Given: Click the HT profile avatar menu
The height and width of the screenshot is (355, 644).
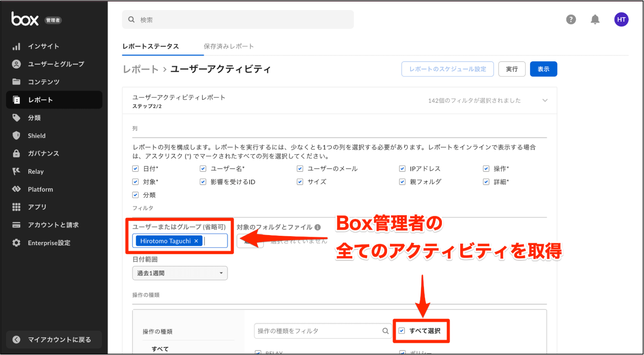Looking at the screenshot, I should click(621, 19).
